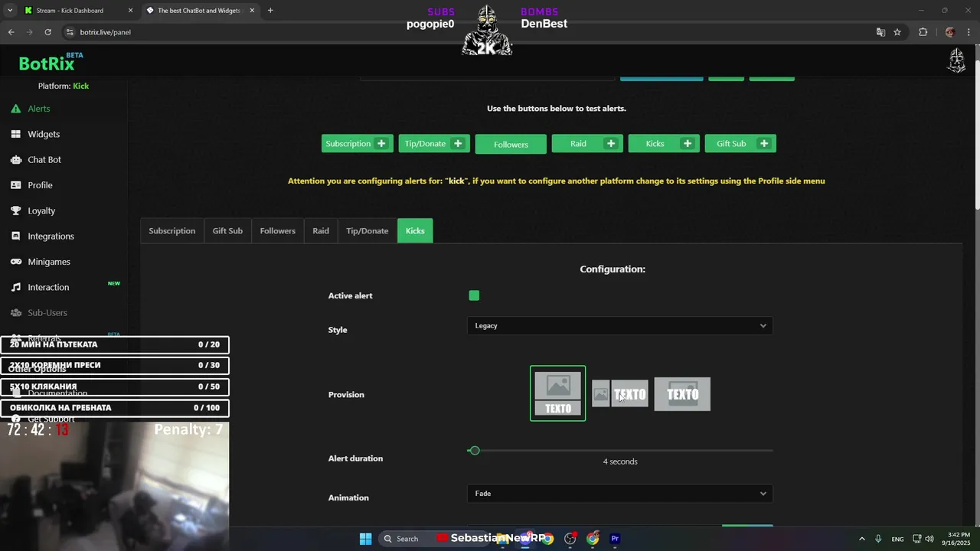Open a new browser tab
This screenshot has width=980, height=551.
[x=270, y=11]
